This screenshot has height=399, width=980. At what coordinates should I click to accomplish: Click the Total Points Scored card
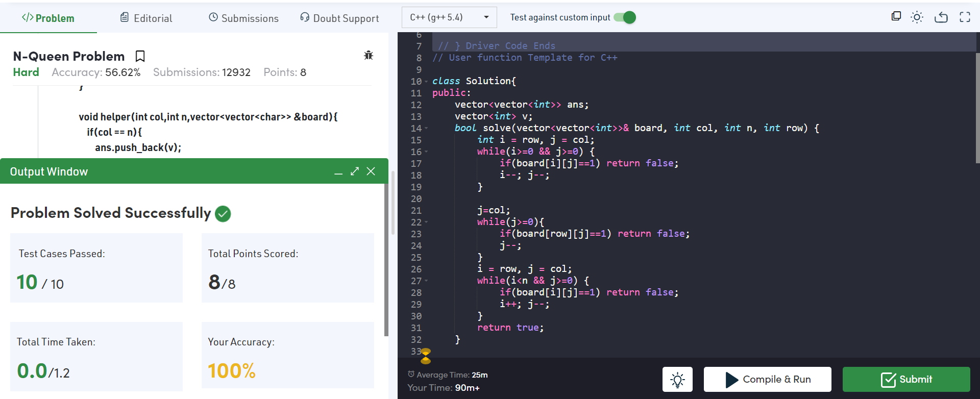click(288, 268)
